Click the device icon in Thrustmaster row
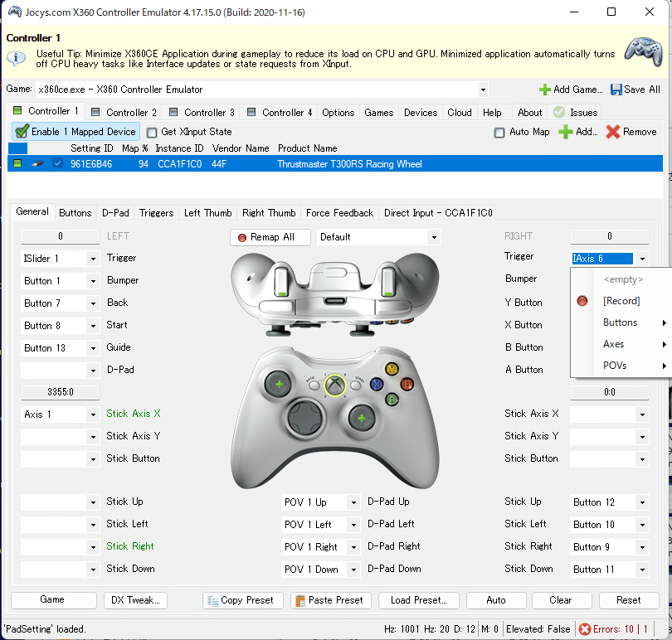 coord(37,163)
